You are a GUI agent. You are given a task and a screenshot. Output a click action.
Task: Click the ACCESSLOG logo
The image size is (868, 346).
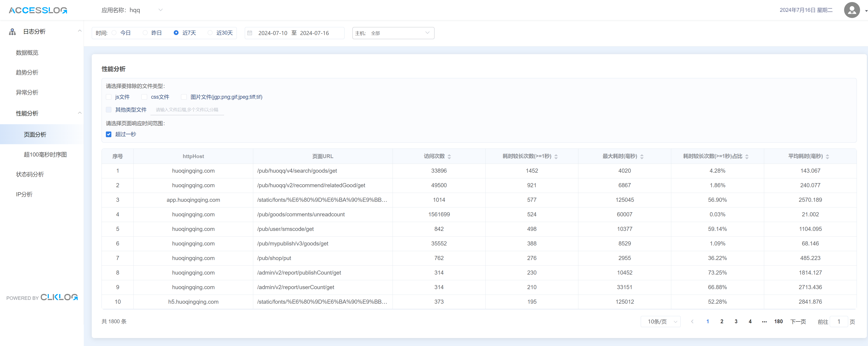38,10
